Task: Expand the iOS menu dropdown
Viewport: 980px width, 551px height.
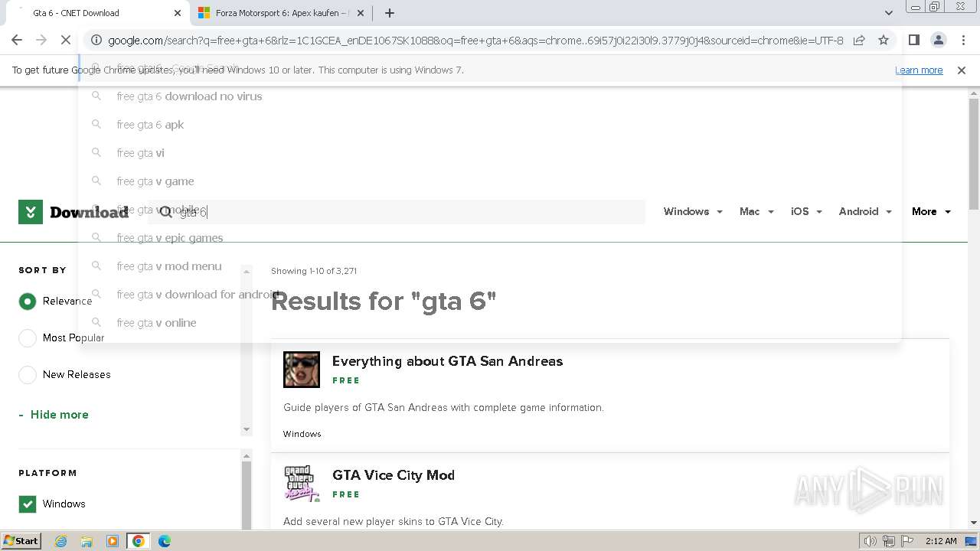Action: pos(806,212)
